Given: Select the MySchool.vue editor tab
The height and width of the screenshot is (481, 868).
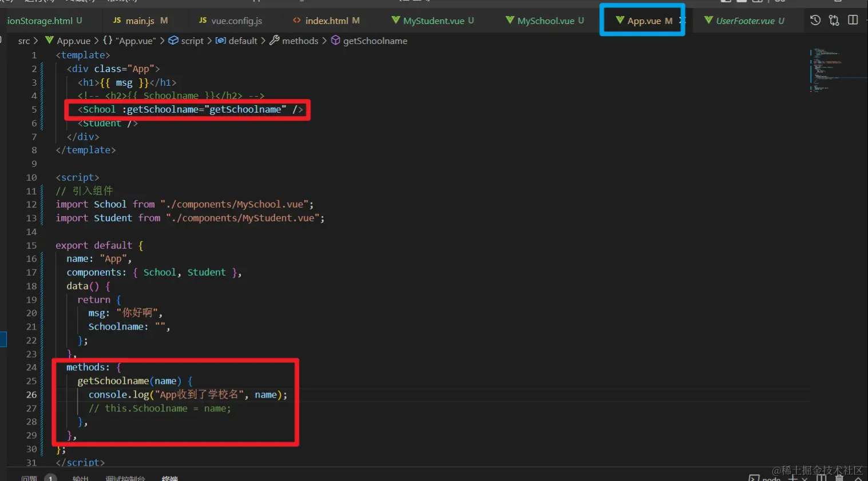Looking at the screenshot, I should click(545, 21).
